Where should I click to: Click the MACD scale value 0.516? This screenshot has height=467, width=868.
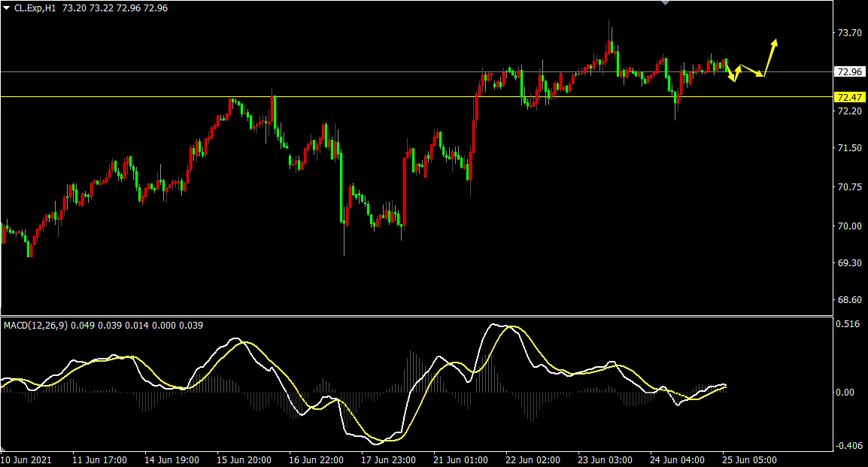(848, 323)
